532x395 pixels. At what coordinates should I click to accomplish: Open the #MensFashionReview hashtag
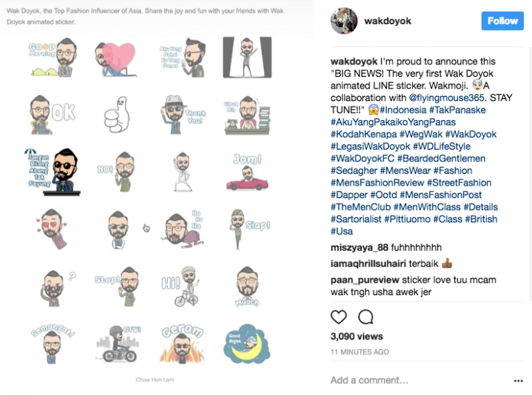(x=378, y=183)
